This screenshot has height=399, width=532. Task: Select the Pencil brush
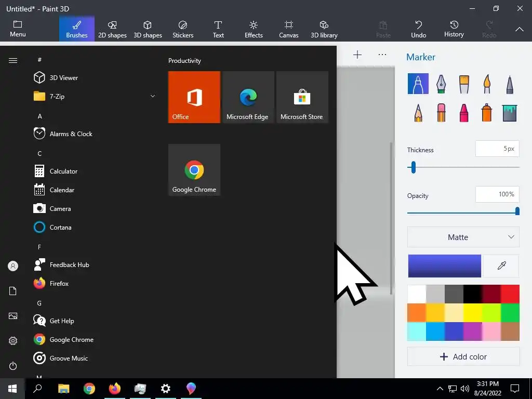[418, 113]
